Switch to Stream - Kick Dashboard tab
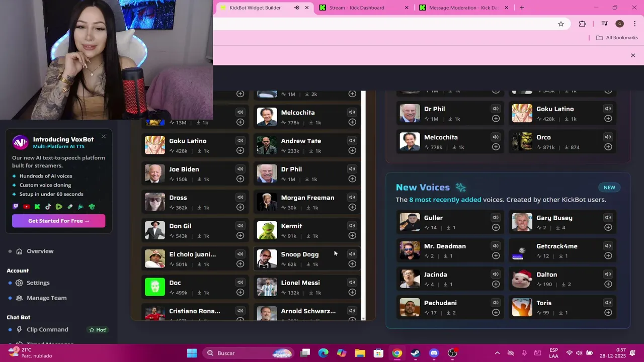 tap(357, 8)
